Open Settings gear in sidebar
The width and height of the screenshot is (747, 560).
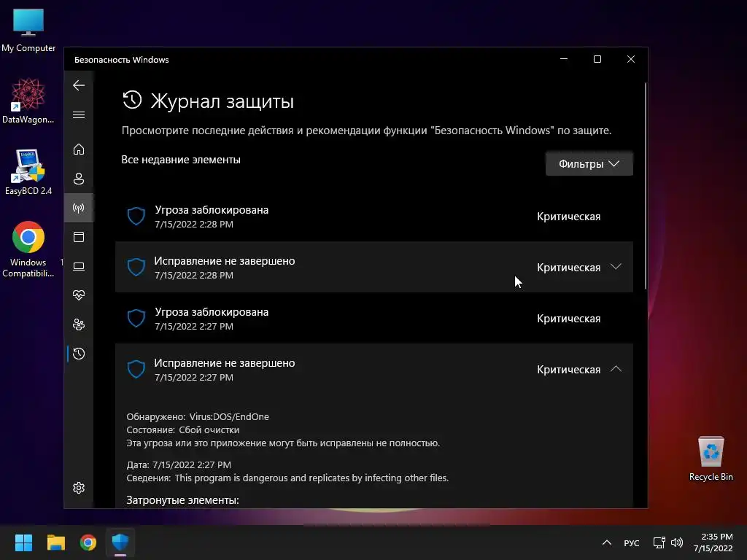tap(79, 488)
